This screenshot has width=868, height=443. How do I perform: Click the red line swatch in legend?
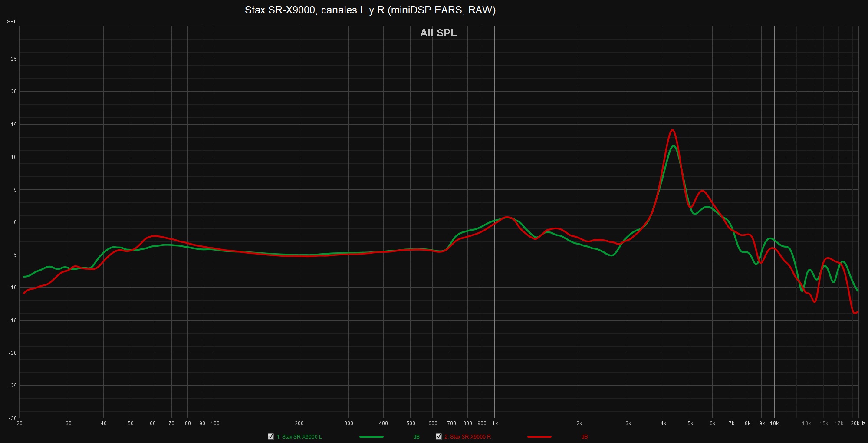pos(539,437)
